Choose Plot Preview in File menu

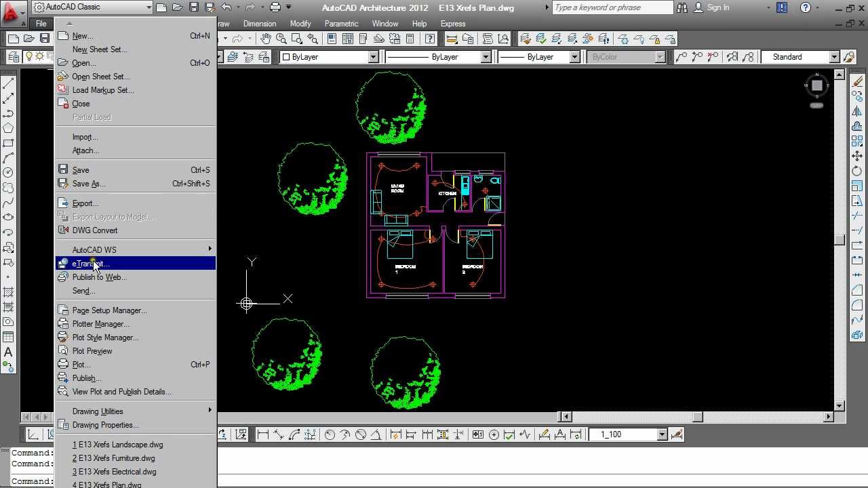click(x=136, y=351)
